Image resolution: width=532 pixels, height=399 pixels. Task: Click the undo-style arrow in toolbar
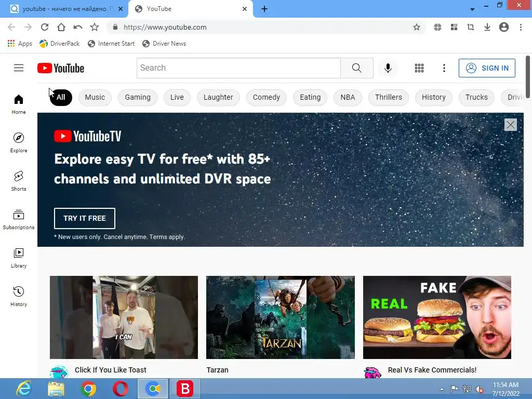78,27
